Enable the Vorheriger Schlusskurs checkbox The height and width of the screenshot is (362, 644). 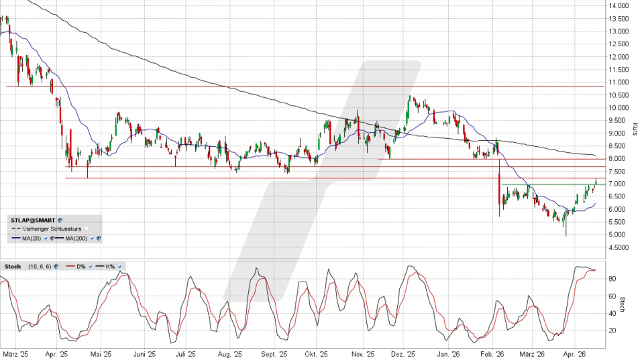click(x=87, y=229)
